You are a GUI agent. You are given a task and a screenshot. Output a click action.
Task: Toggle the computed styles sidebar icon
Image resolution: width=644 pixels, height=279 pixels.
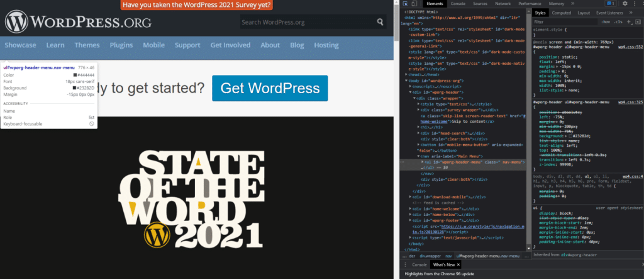(x=636, y=22)
